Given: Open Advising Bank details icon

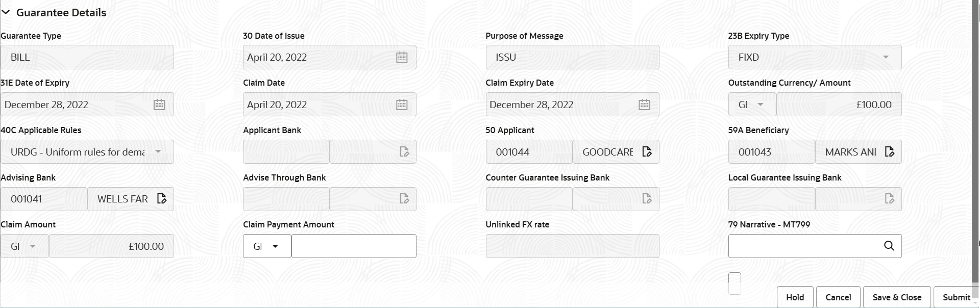Looking at the screenshot, I should (161, 199).
